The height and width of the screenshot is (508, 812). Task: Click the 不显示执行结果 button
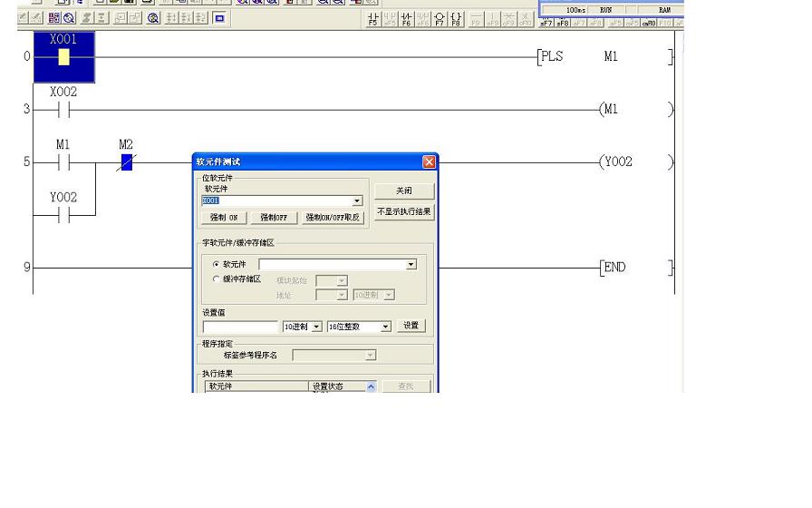[404, 211]
